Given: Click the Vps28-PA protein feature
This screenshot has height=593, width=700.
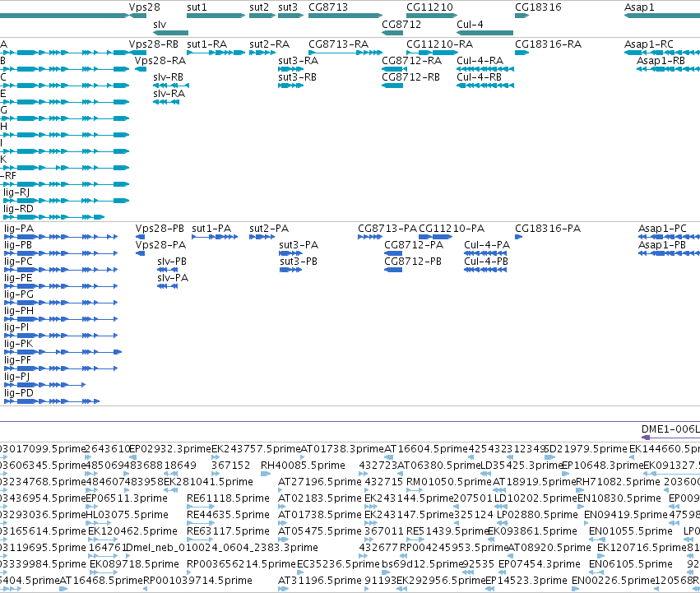Looking at the screenshot, I should point(140,253).
